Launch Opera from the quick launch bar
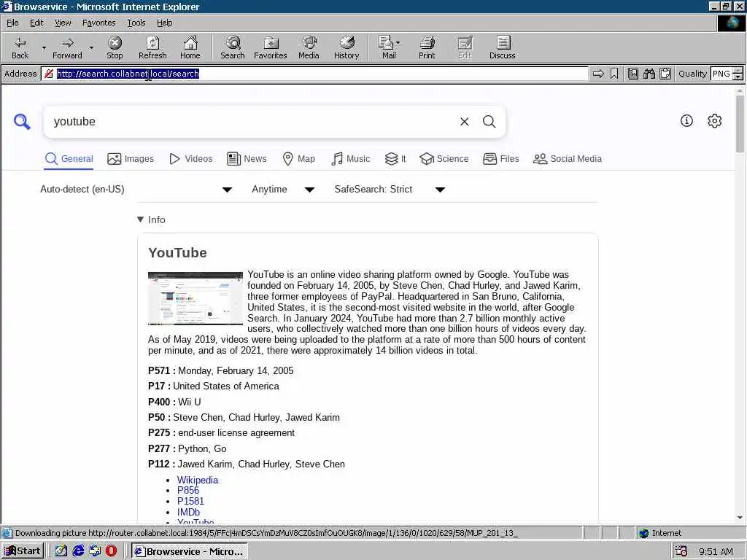This screenshot has width=747, height=560. pos(111,551)
